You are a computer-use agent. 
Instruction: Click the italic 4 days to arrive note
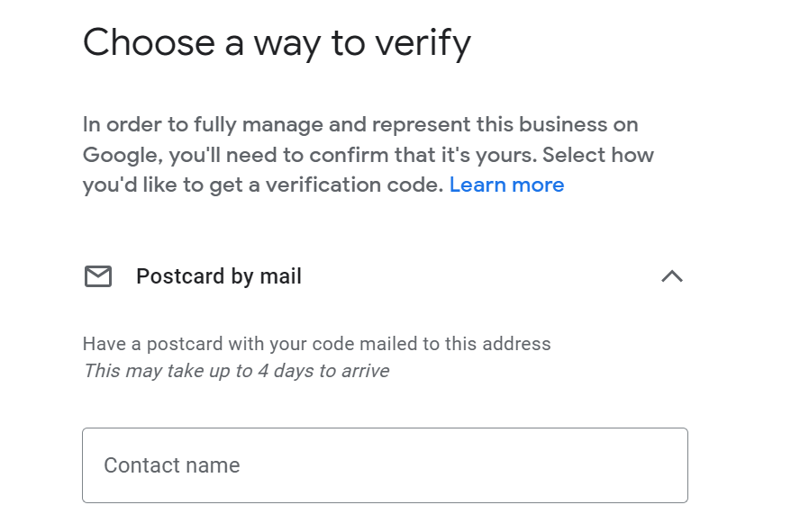pos(236,371)
